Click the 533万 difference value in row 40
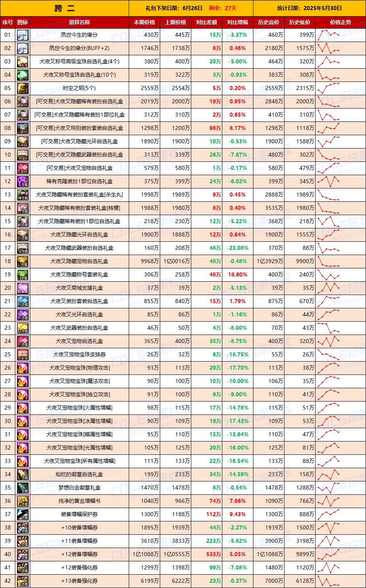 (214, 555)
